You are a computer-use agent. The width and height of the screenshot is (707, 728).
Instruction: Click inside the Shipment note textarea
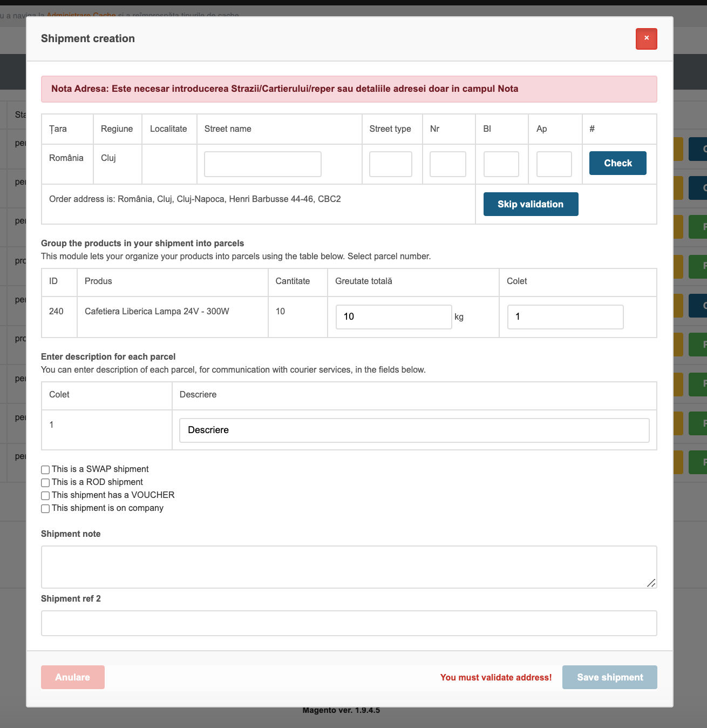click(x=349, y=567)
